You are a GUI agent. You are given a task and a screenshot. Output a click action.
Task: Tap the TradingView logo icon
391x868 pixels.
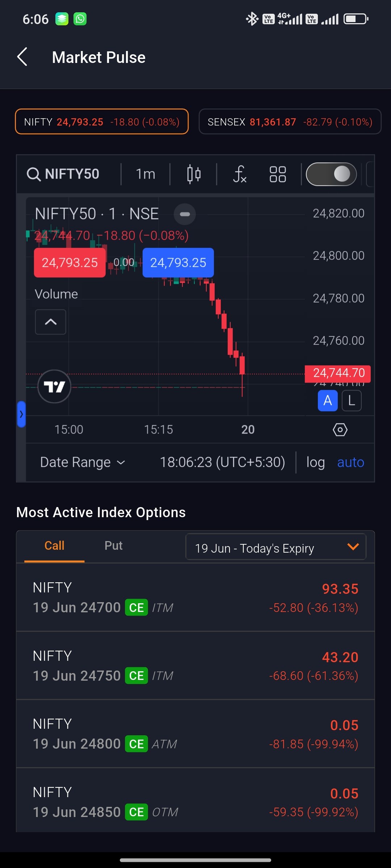tap(54, 387)
